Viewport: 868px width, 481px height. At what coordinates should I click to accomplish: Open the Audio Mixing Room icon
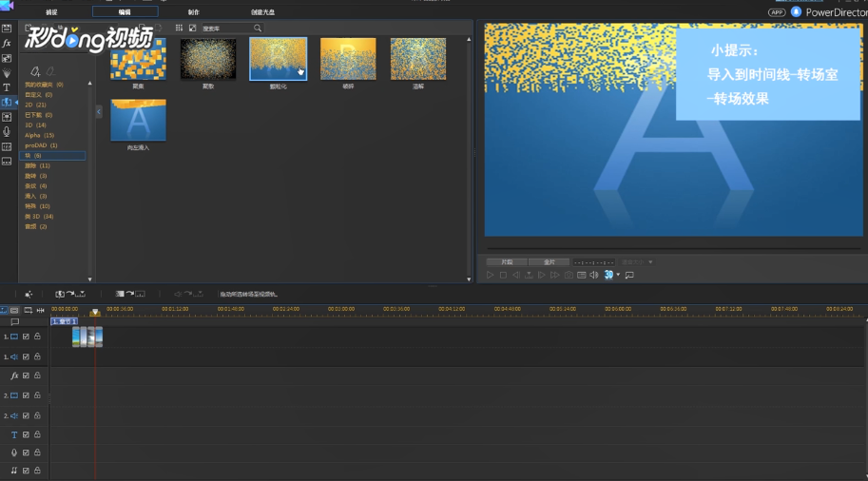(x=7, y=117)
